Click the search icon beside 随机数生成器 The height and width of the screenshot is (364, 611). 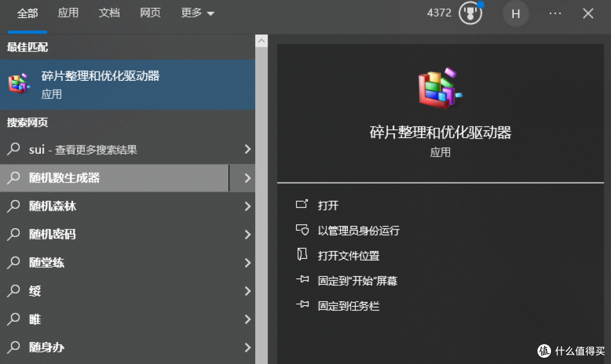(x=14, y=177)
